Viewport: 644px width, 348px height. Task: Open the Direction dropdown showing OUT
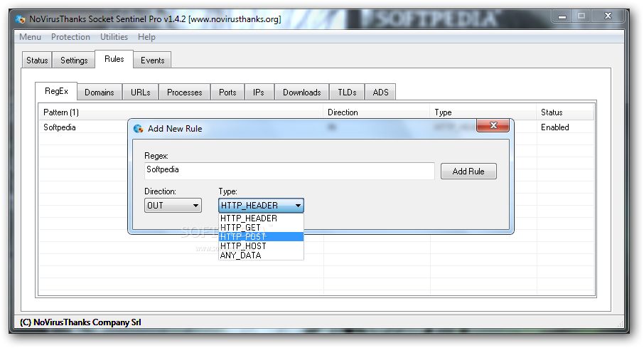pos(173,205)
